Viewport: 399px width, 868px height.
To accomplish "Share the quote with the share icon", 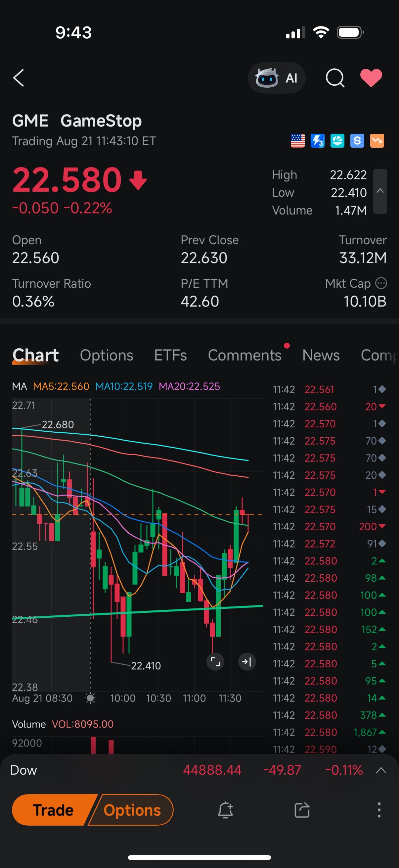I will tap(302, 810).
